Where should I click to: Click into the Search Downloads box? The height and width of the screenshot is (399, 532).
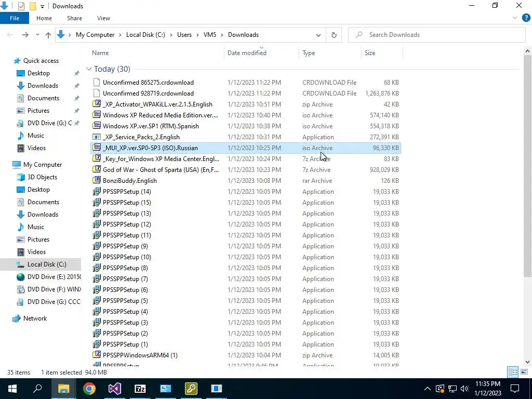[x=436, y=35]
